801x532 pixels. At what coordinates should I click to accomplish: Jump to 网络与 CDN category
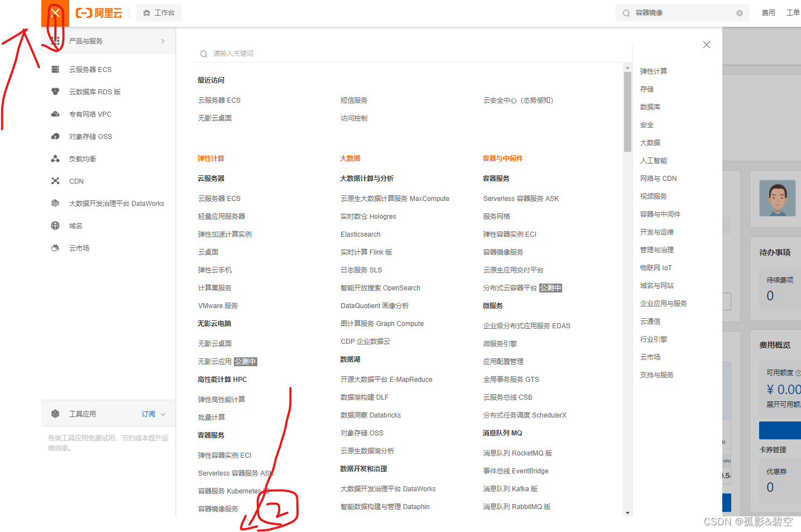(659, 179)
